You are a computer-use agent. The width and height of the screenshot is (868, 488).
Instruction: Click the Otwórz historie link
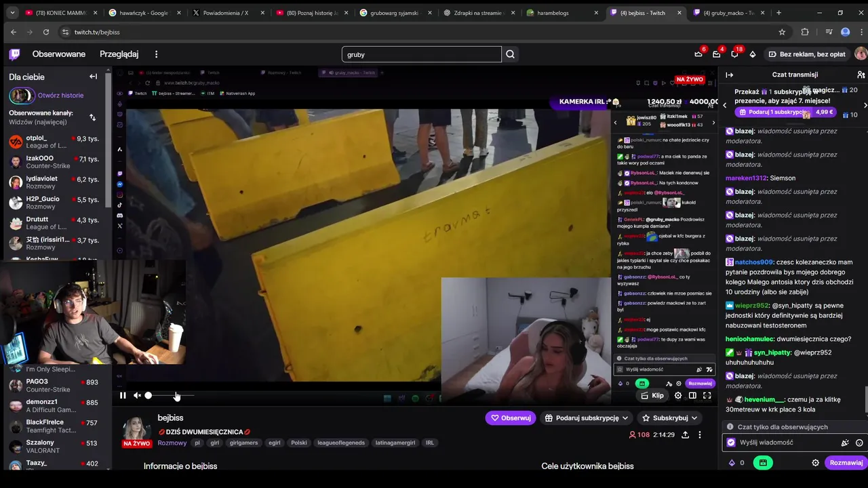pos(60,96)
